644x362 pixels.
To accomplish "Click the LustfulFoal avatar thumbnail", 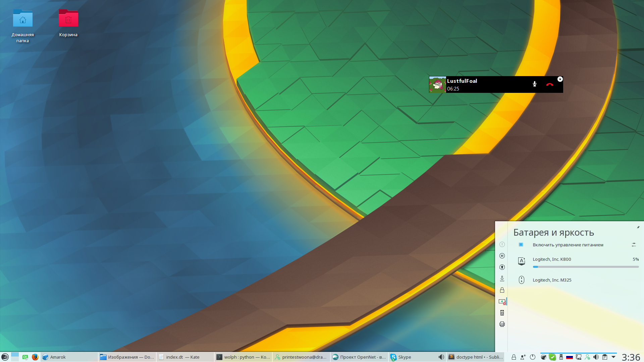I will [x=437, y=84].
